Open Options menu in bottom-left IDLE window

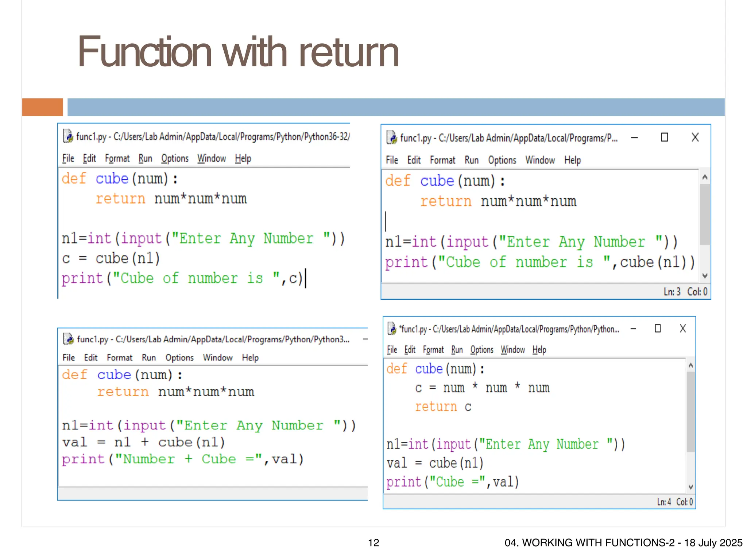pyautogui.click(x=179, y=358)
